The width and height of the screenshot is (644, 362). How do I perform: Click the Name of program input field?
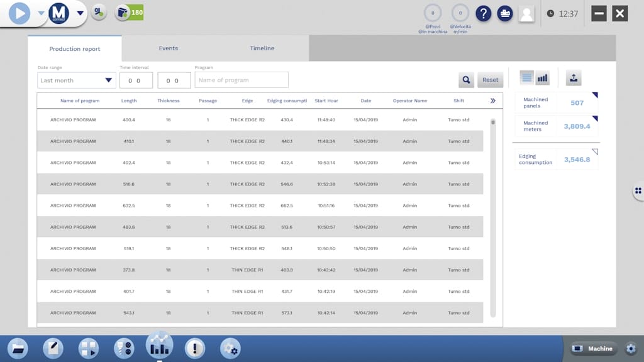pos(241,80)
